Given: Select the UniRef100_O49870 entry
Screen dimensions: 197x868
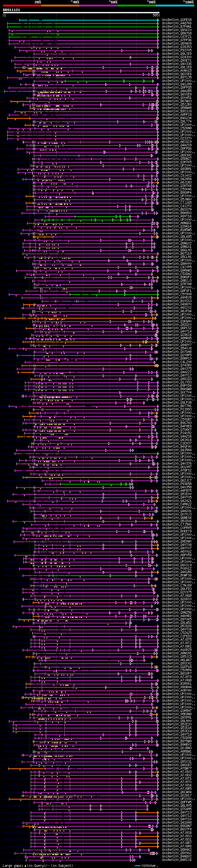Looking at the screenshot, I should [177, 304].
